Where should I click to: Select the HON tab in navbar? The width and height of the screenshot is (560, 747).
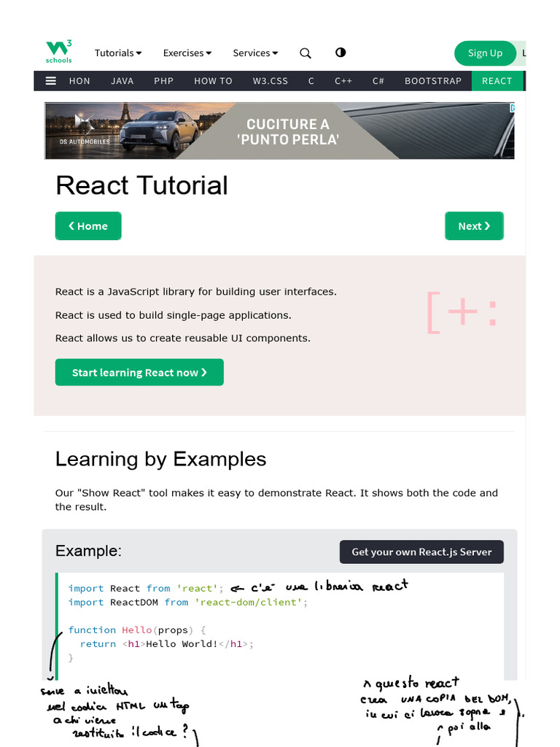coord(79,81)
